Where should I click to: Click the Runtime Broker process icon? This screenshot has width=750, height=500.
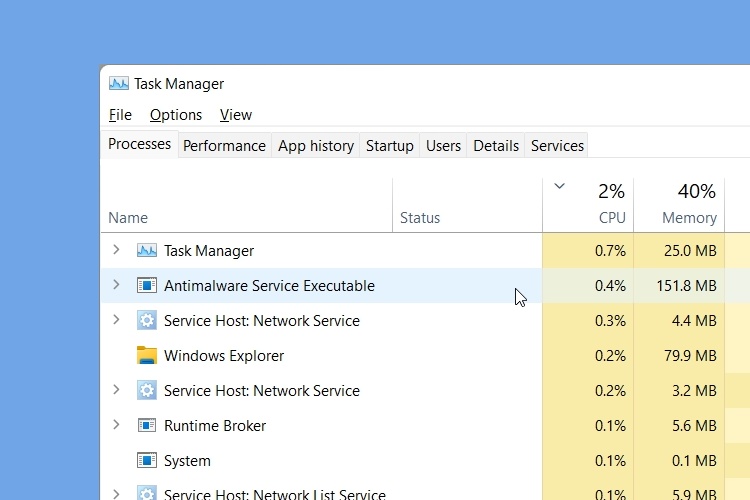pyautogui.click(x=147, y=426)
